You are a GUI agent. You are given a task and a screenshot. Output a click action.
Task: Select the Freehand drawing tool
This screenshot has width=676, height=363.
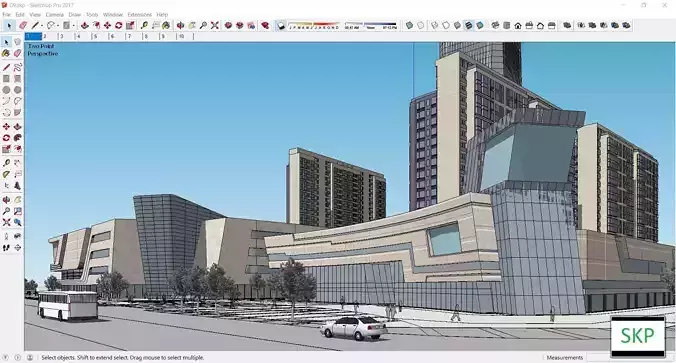pyautogui.click(x=17, y=67)
